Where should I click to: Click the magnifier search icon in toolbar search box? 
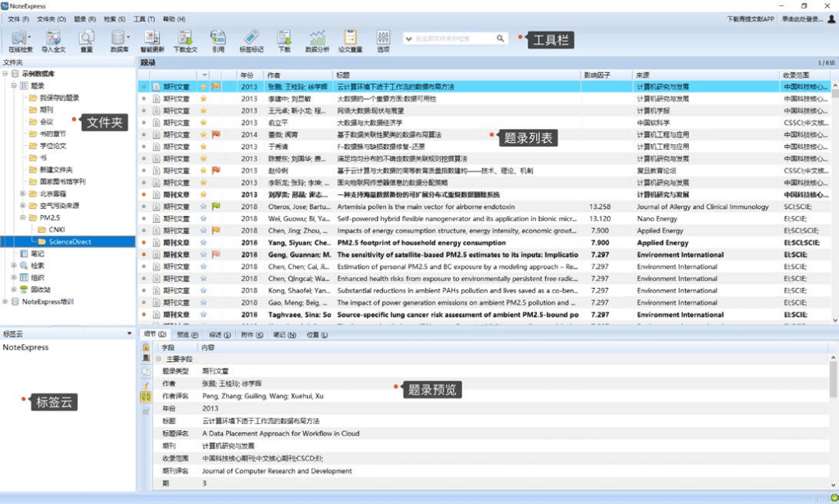pos(500,39)
